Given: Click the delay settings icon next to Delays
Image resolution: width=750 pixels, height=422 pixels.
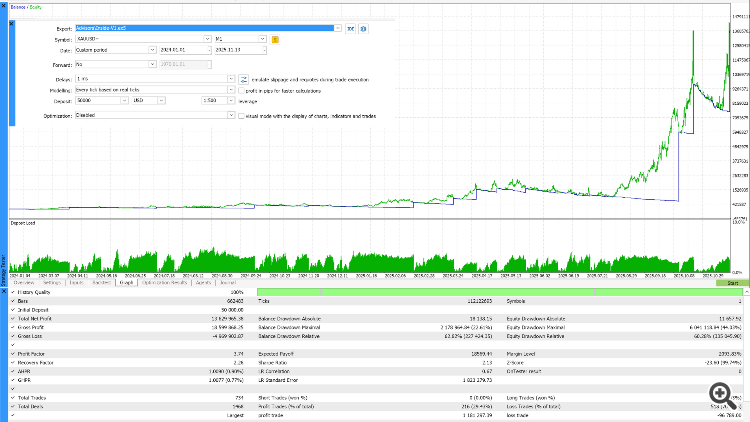Looking at the screenshot, I should 245,77.
